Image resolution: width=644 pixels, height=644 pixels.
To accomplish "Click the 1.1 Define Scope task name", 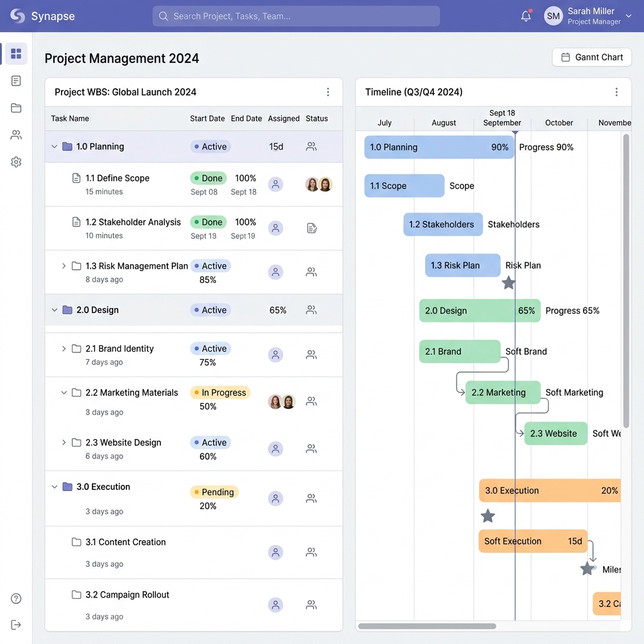I will [118, 178].
